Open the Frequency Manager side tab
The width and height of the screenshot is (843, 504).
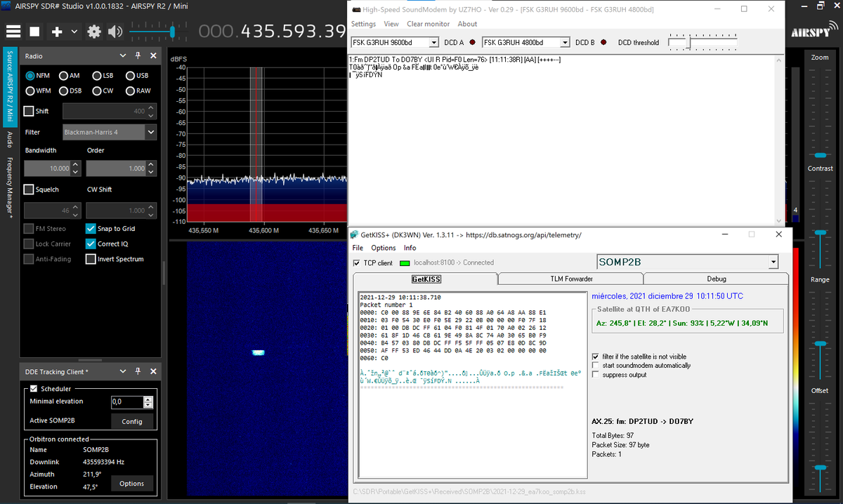point(10,187)
